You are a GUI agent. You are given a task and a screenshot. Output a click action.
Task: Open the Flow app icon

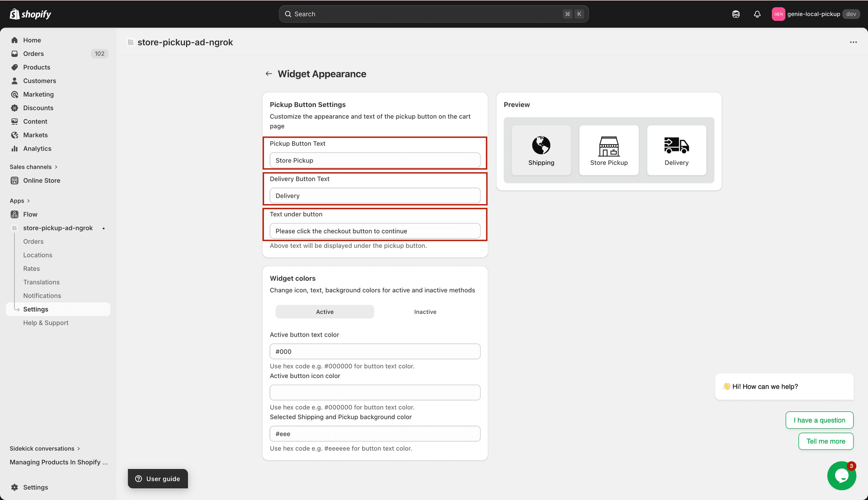tap(15, 214)
